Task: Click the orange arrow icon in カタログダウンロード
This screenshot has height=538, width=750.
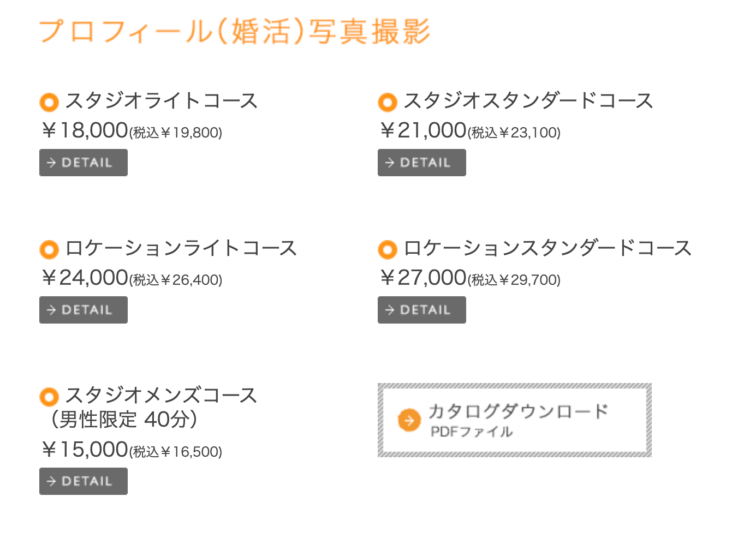Action: [409, 420]
